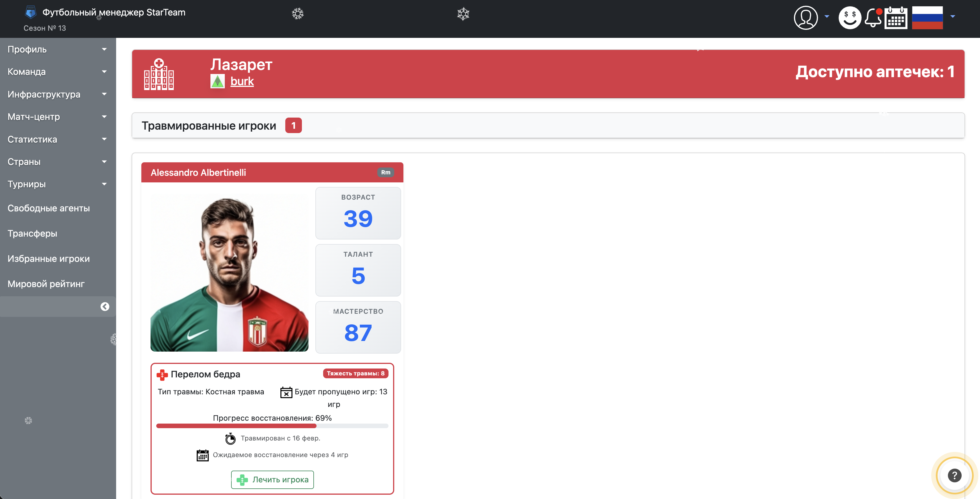This screenshot has height=499, width=980.
Task: Collapse the sidebar with arrow toggle
Action: 105,306
